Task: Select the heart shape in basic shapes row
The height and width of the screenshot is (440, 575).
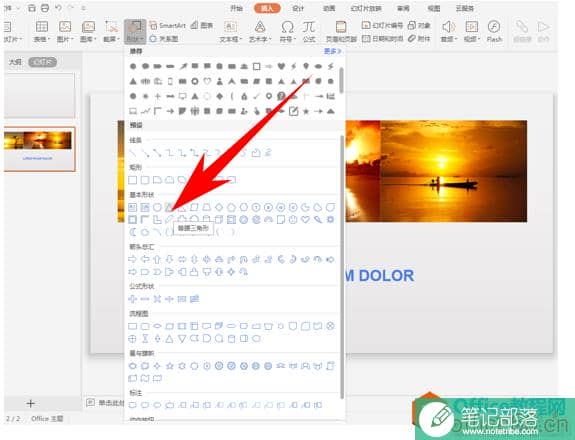Action: [x=305, y=220]
